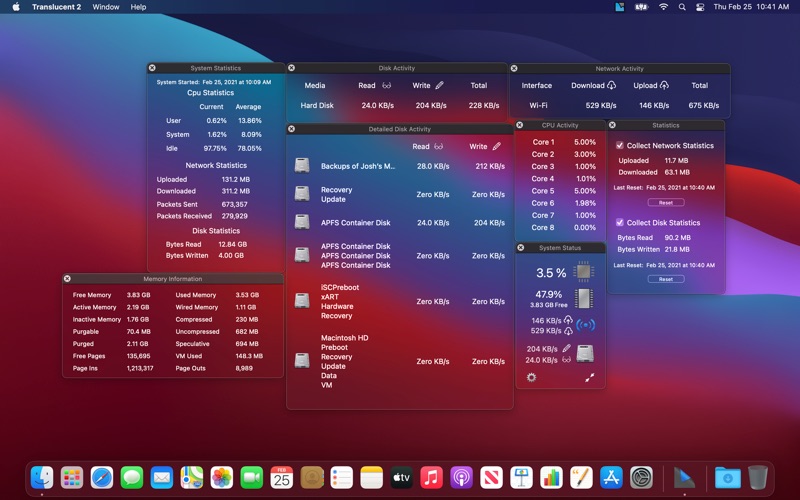Click the pencil icon next to 204 KB/s in System Status
Screen dimensions: 800x500
pos(566,348)
